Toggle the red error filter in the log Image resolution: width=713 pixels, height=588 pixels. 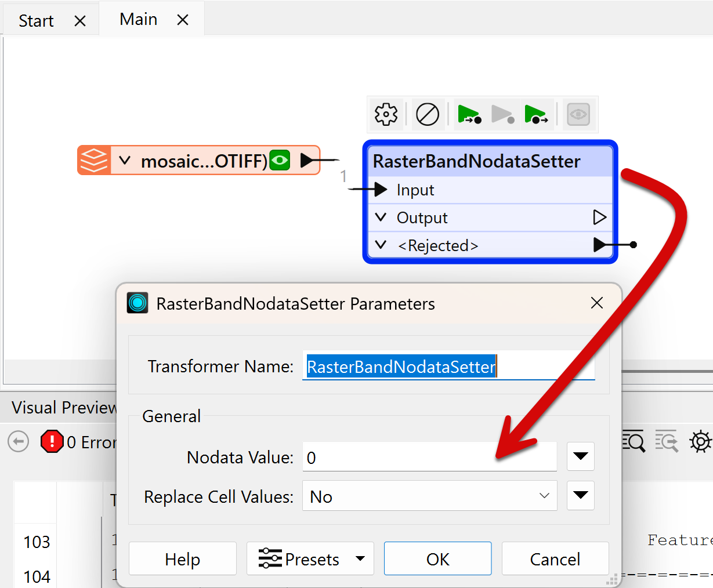tap(52, 442)
